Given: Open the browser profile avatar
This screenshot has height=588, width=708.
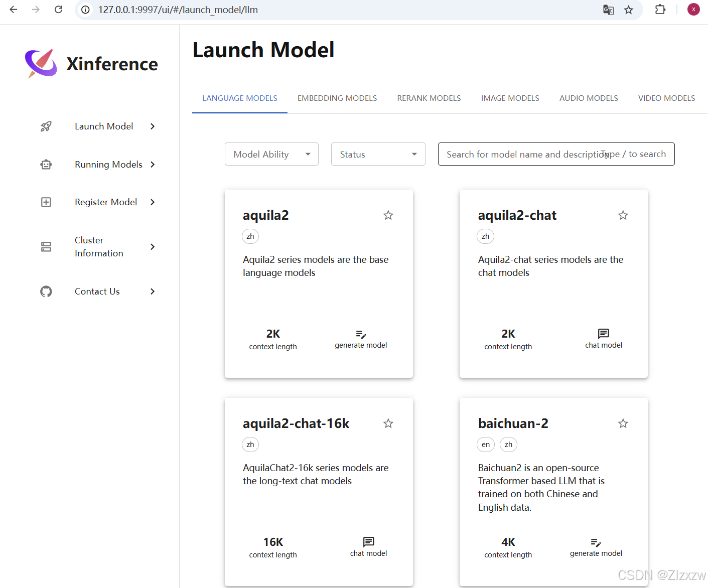Looking at the screenshot, I should point(693,10).
